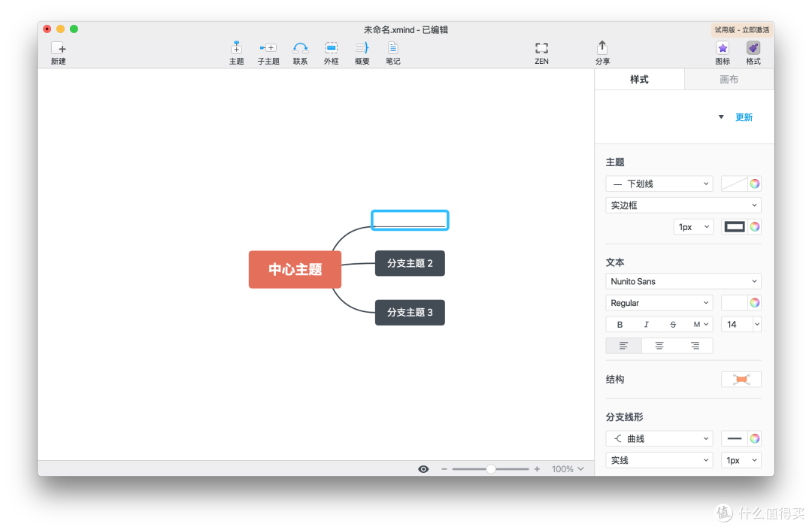Choose the structure icon next to 结构
This screenshot has width=812, height=530.
741,380
